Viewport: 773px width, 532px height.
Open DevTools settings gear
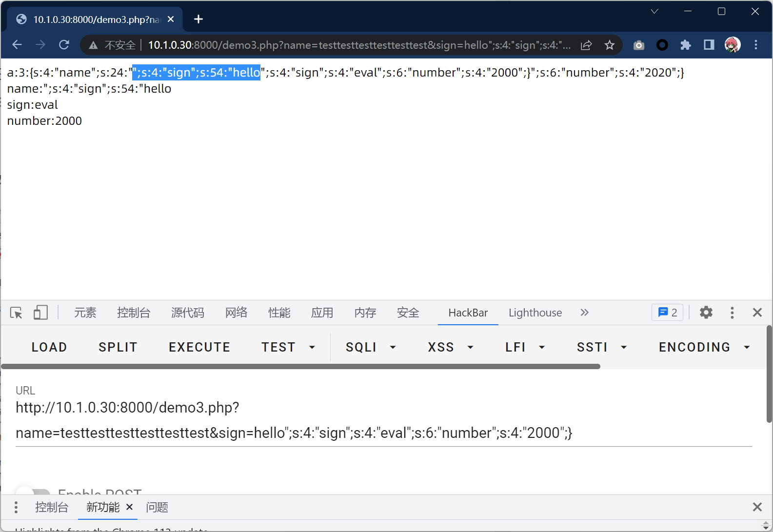(706, 313)
